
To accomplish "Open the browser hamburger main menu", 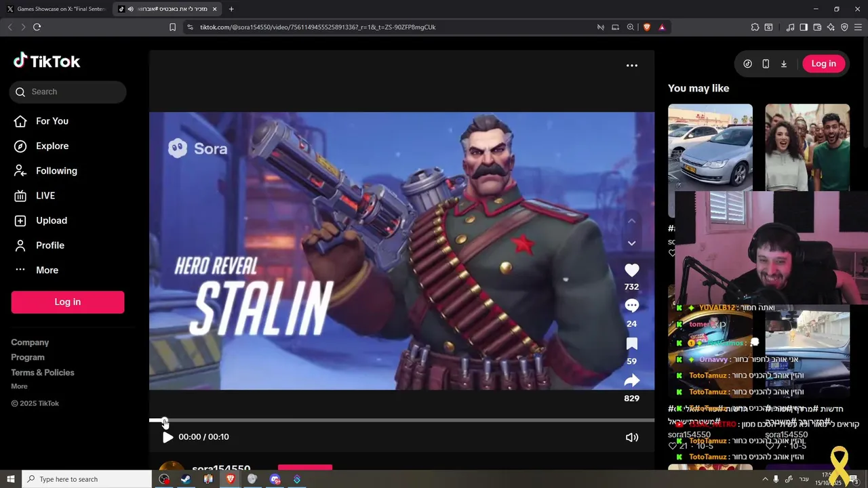I will coord(859,27).
